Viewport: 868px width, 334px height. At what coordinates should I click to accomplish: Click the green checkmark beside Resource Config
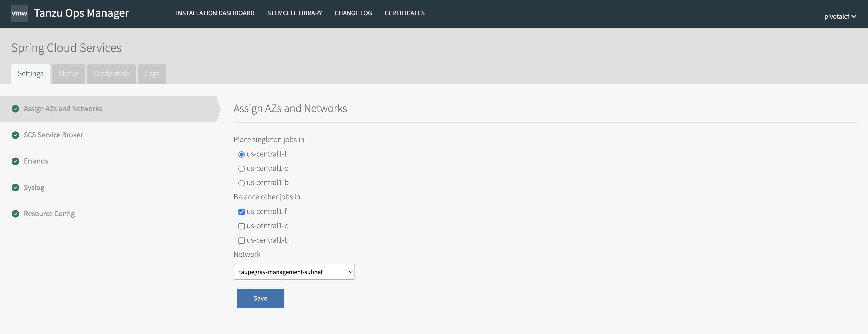(x=16, y=214)
